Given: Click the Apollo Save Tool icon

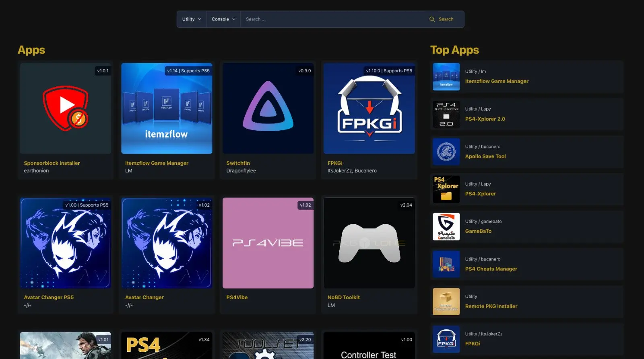Looking at the screenshot, I should click(446, 152).
